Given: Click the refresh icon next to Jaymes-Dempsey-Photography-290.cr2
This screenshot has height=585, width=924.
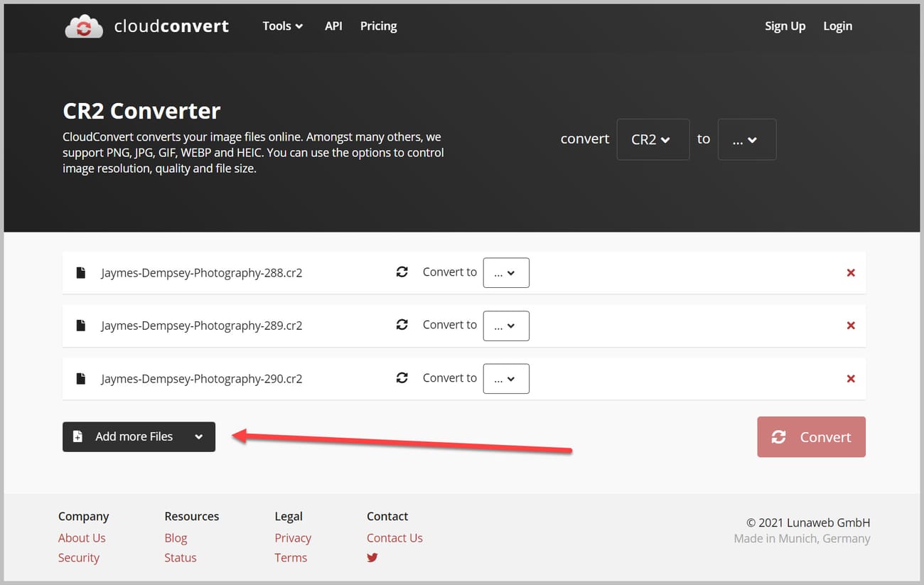Looking at the screenshot, I should pyautogui.click(x=402, y=377).
